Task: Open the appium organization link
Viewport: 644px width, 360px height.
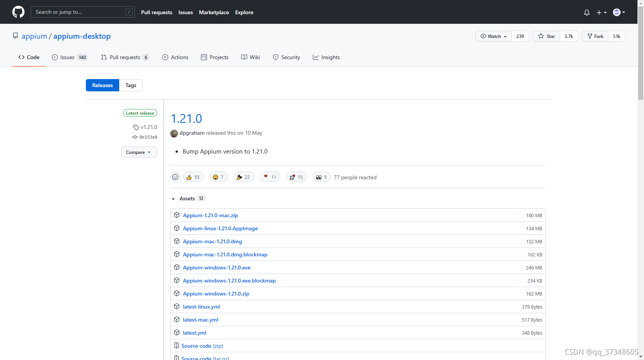Action: point(34,36)
